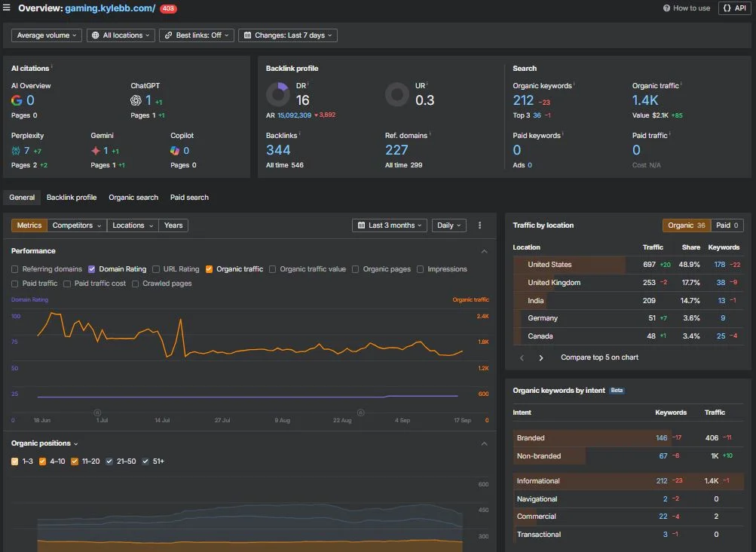Enable the Referring domains checkbox
Viewport: 756px width, 552px height.
point(15,269)
